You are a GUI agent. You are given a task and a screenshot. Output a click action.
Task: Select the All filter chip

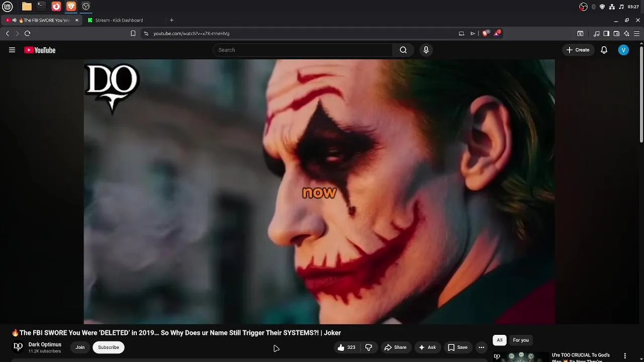click(x=500, y=340)
